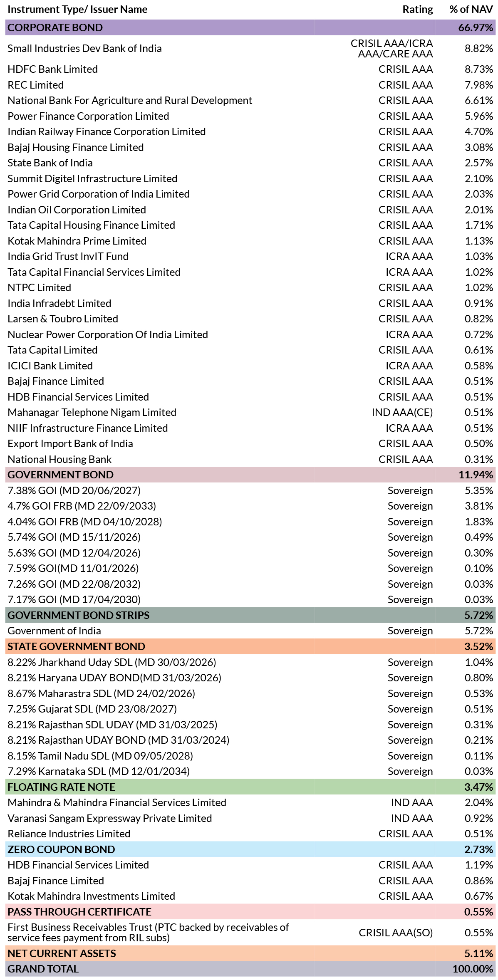Viewport: 498px width, 980px height.
Task: Click the ZERO COUPON BOND section header
Action: pos(61,849)
